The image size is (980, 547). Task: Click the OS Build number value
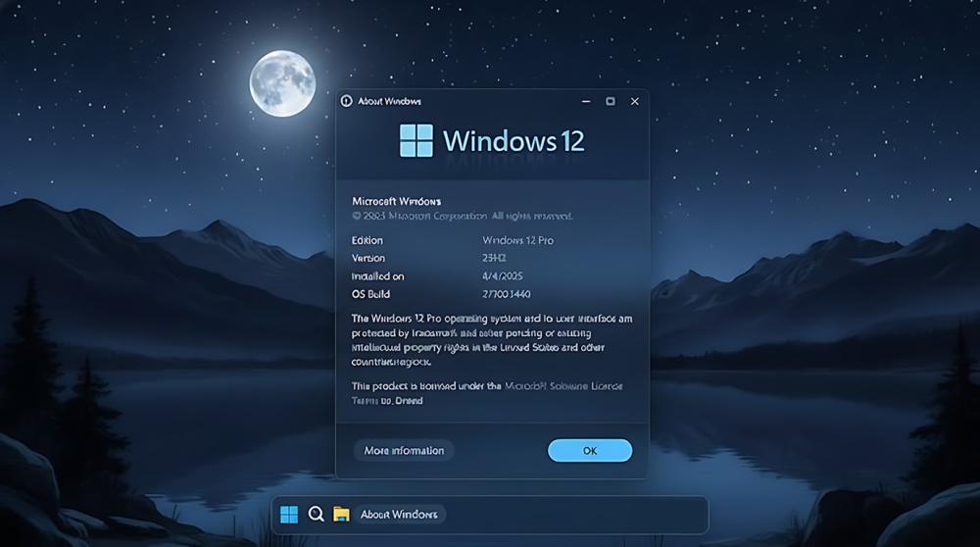[x=508, y=294]
